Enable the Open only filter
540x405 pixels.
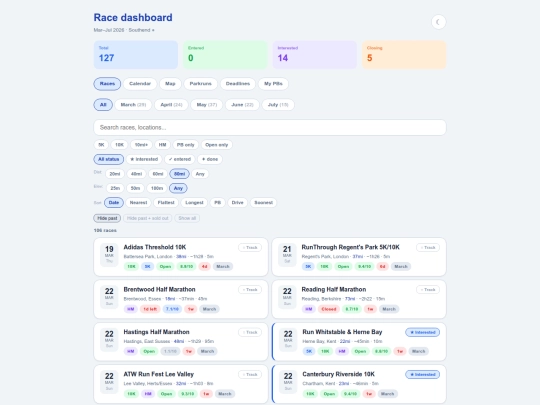[217, 145]
